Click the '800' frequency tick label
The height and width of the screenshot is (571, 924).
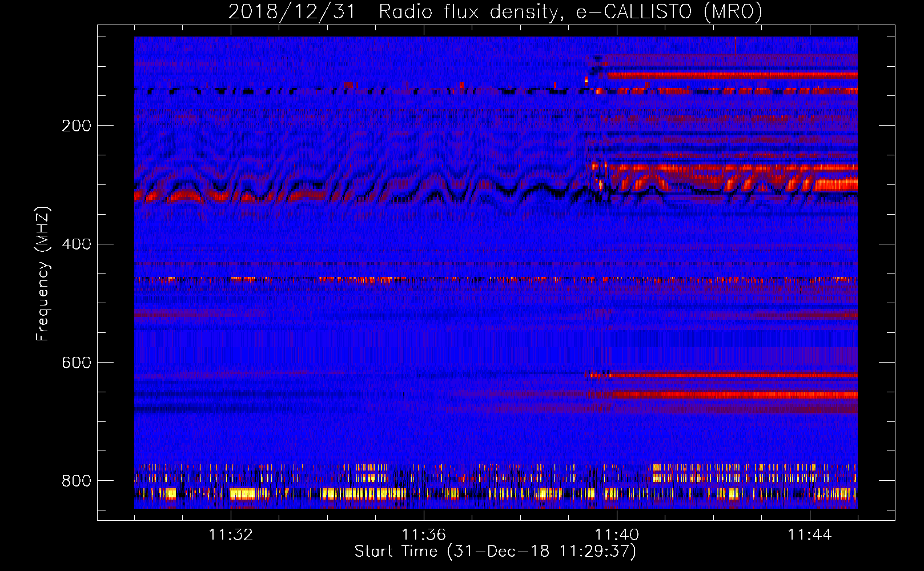pyautogui.click(x=76, y=481)
